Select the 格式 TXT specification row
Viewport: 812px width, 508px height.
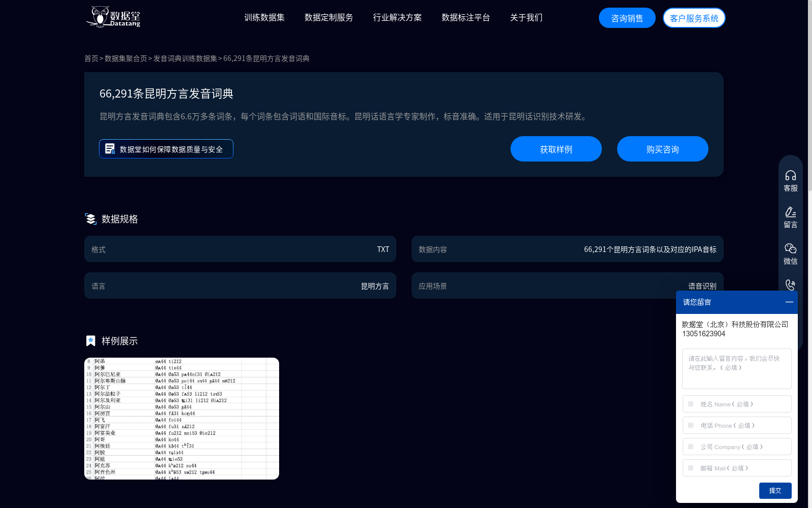[x=240, y=249]
